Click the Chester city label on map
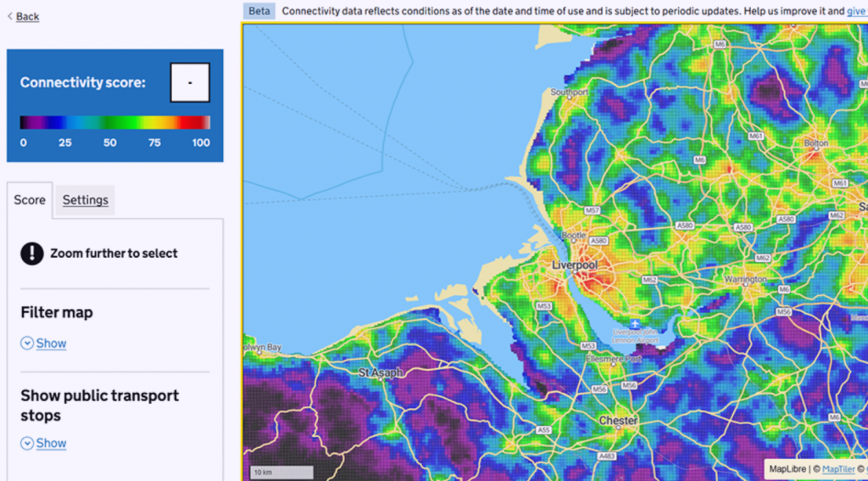This screenshot has height=481, width=868. pyautogui.click(x=617, y=420)
